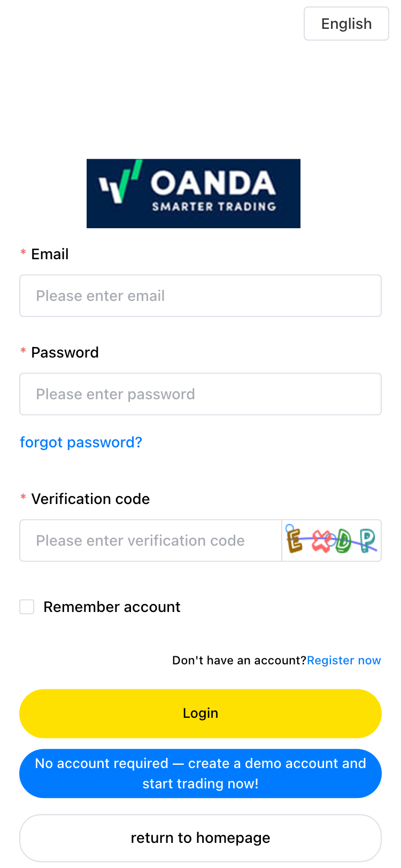Enable the Remember account checkbox
Image resolution: width=401 pixels, height=868 pixels.
tap(27, 607)
